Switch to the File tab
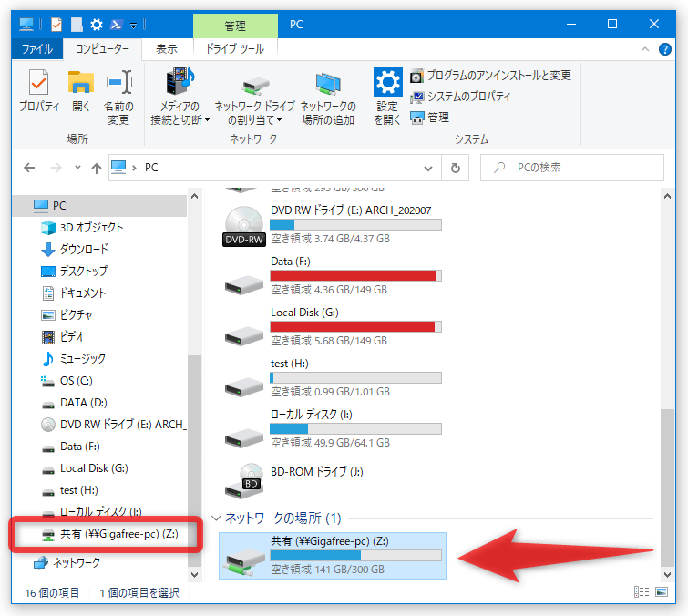688x616 pixels. [x=37, y=48]
